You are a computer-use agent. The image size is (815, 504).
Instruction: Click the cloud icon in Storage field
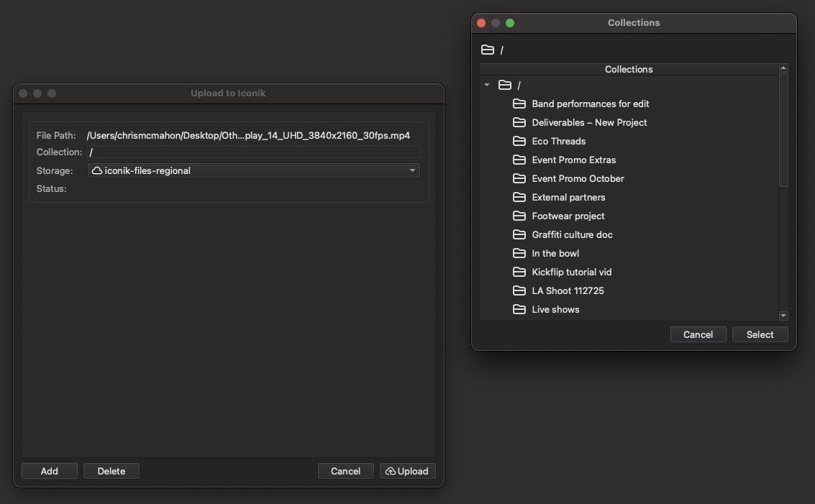(x=96, y=170)
